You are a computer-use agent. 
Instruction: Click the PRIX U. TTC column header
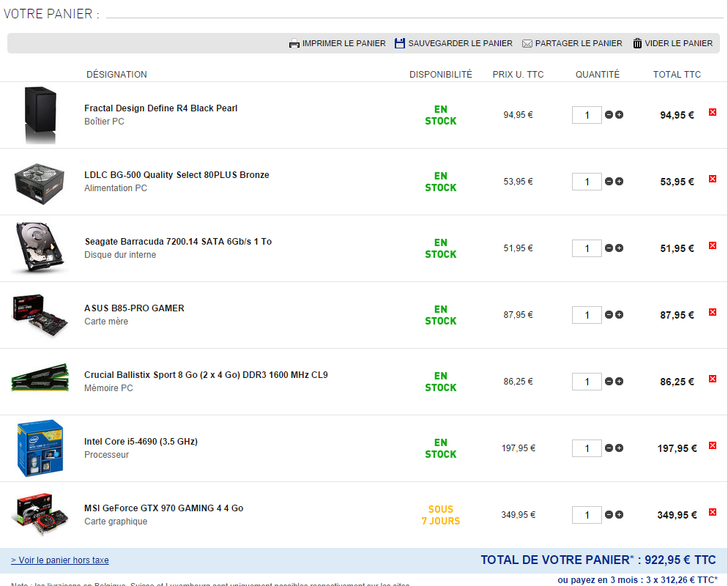[x=518, y=74]
